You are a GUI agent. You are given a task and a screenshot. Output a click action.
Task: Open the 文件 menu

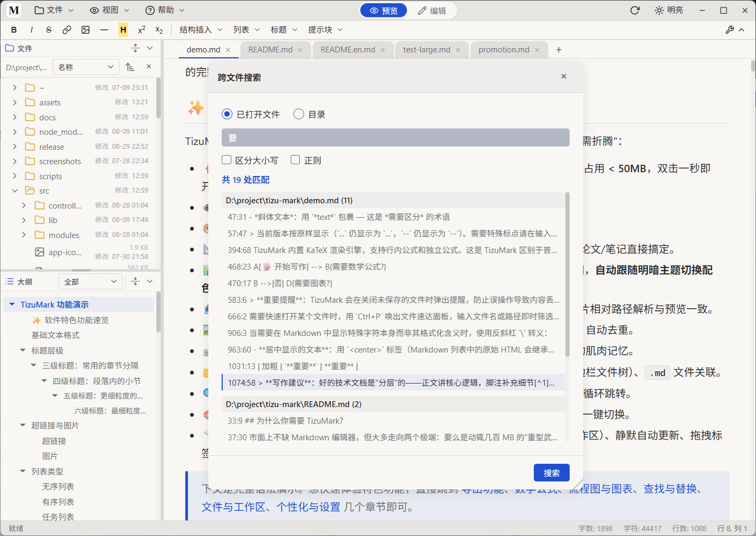point(54,10)
